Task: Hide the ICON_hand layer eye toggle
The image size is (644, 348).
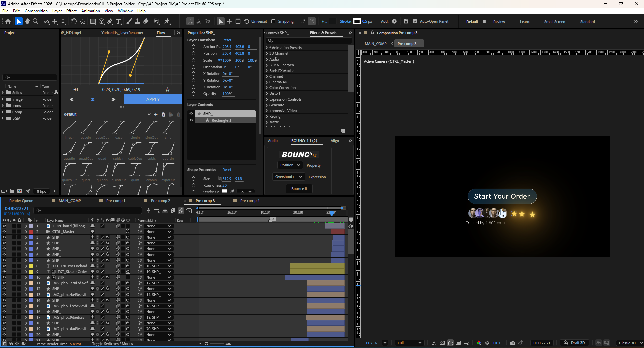Action: click(4, 226)
